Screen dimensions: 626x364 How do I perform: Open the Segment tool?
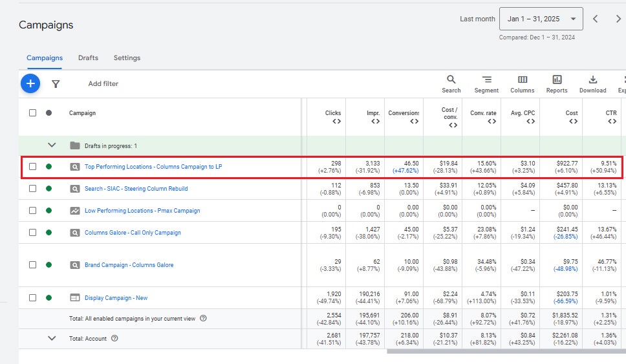[486, 80]
